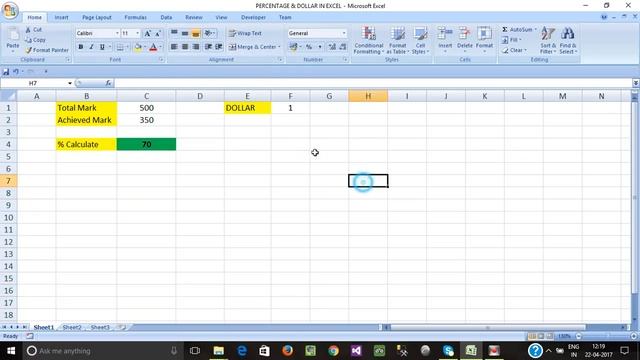Click the Undo icon in quick access toolbar
Screen dimensions: 640x360
click(x=16, y=71)
